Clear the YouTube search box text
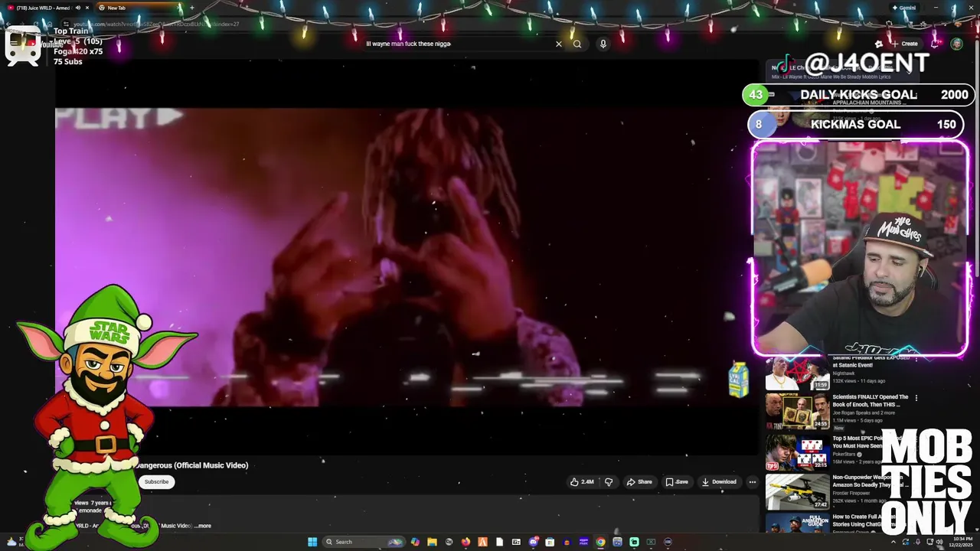 point(559,44)
